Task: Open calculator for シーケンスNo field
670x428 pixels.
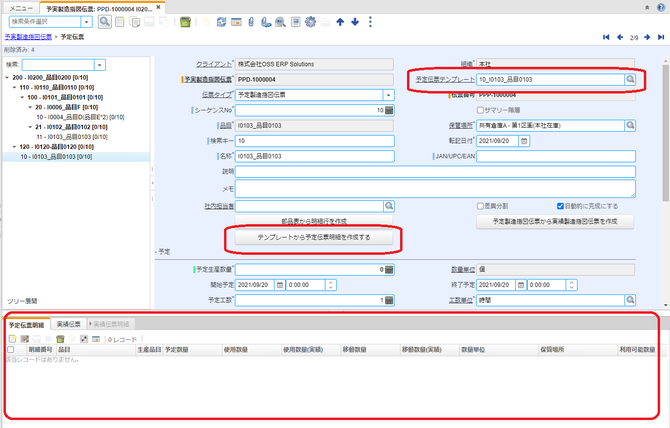Action: pyautogui.click(x=389, y=110)
